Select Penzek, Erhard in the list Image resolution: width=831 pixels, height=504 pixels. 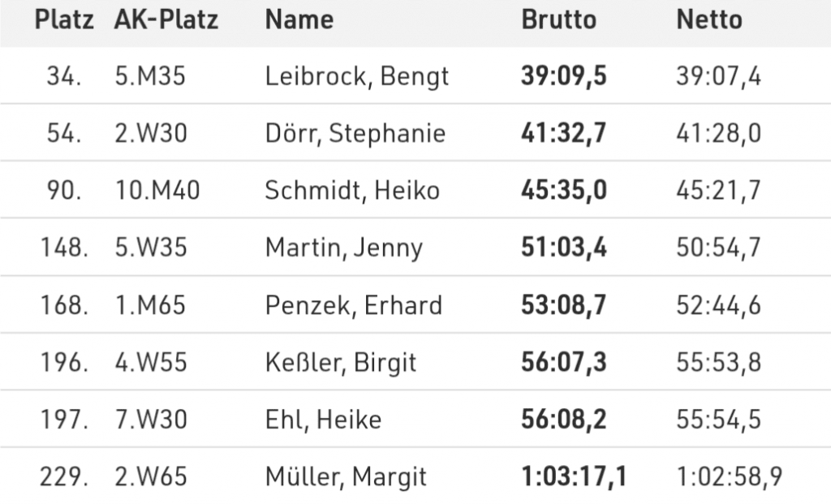pos(353,305)
